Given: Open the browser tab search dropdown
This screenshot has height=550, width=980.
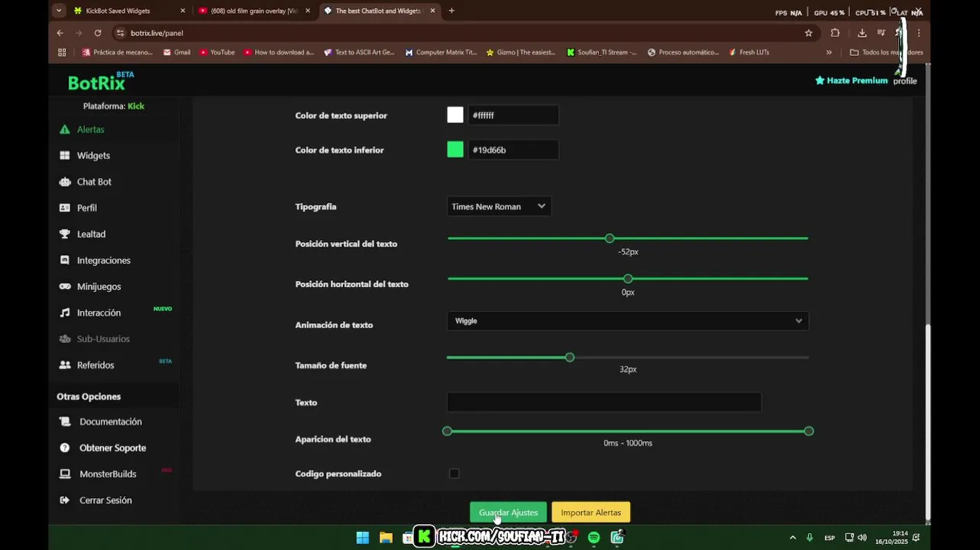Looking at the screenshot, I should [x=60, y=11].
